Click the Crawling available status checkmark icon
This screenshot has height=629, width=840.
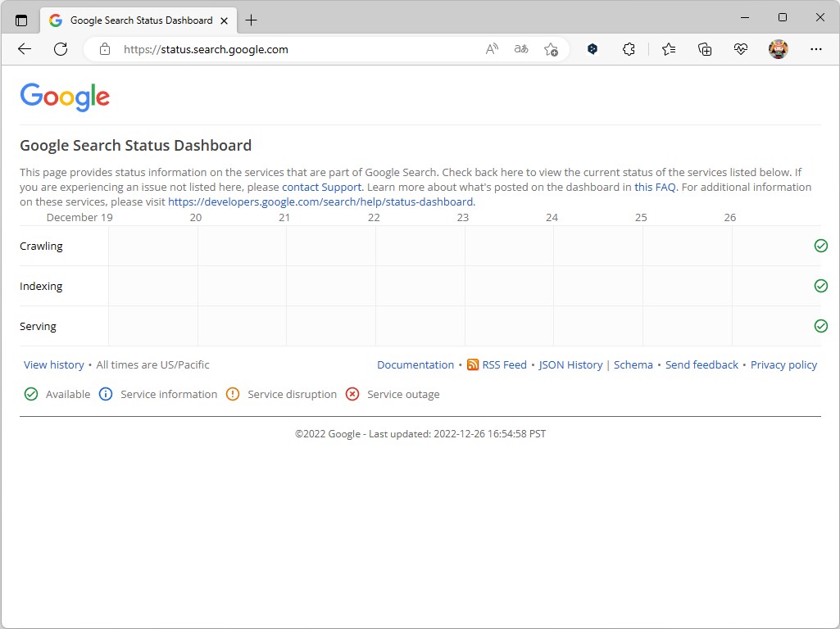click(821, 246)
